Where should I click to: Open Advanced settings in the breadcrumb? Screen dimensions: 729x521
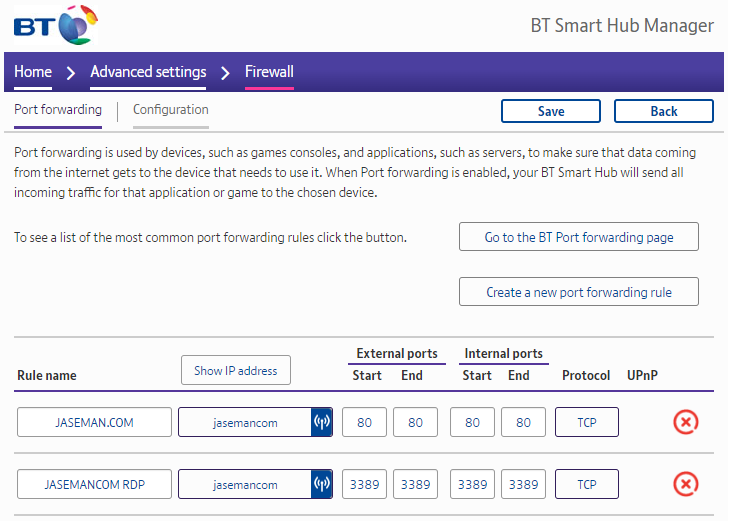(x=148, y=72)
